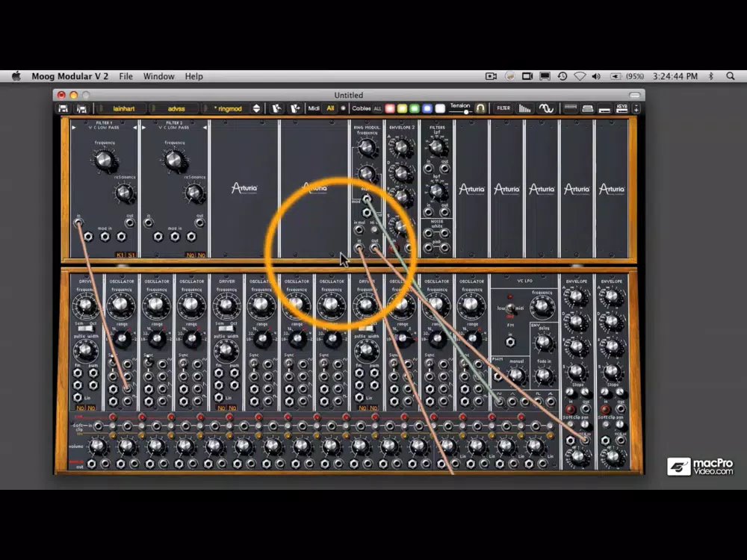Image resolution: width=747 pixels, height=560 pixels.
Task: Click the Filter 1 'in' jack
Action: (78, 222)
